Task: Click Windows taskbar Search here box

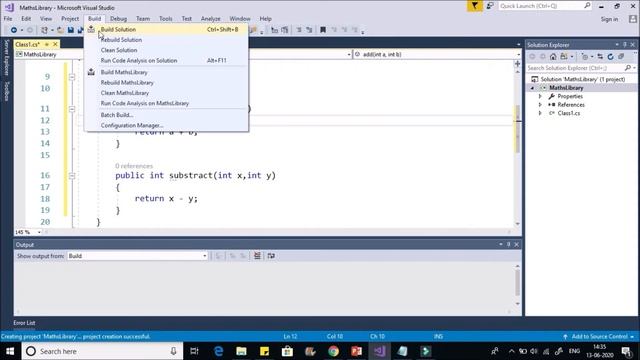Action: click(102, 351)
